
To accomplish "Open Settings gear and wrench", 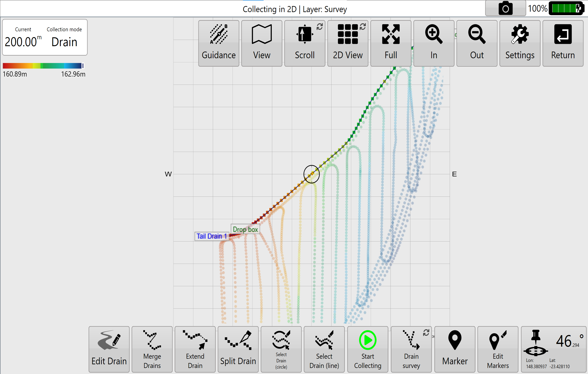I will (520, 43).
